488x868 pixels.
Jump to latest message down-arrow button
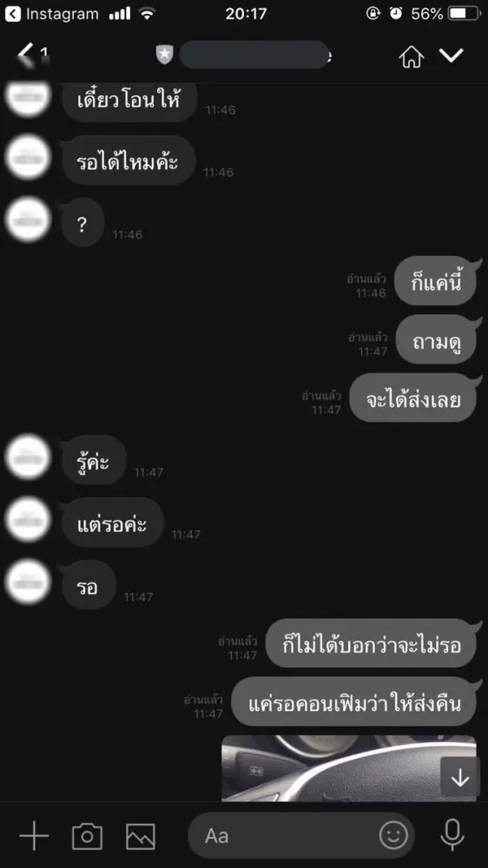tap(459, 777)
